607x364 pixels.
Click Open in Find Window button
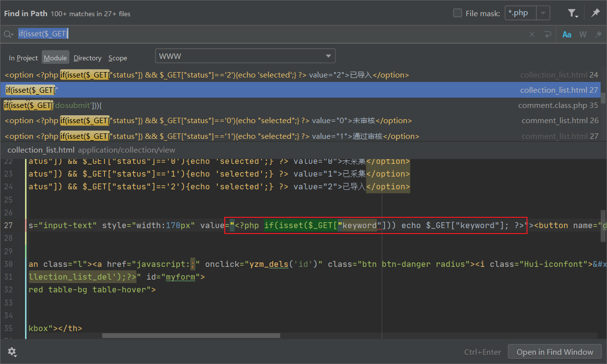click(x=555, y=352)
